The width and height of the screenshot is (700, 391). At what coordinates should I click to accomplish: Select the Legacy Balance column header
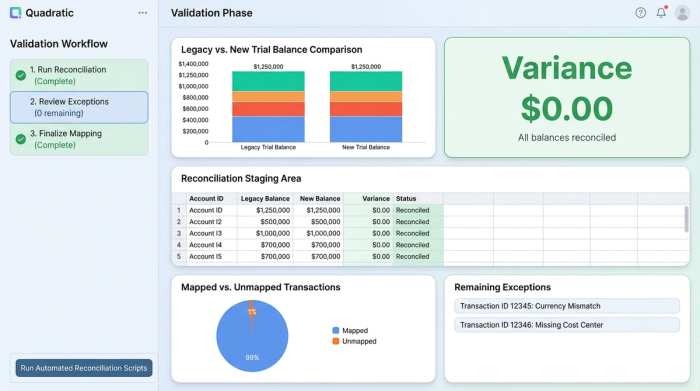pos(265,199)
